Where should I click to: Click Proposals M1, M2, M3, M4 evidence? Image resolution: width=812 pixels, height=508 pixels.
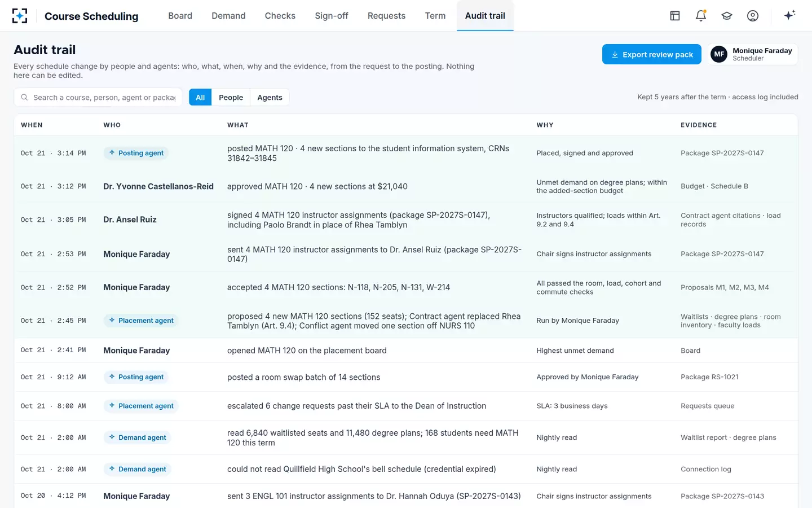[x=725, y=287]
